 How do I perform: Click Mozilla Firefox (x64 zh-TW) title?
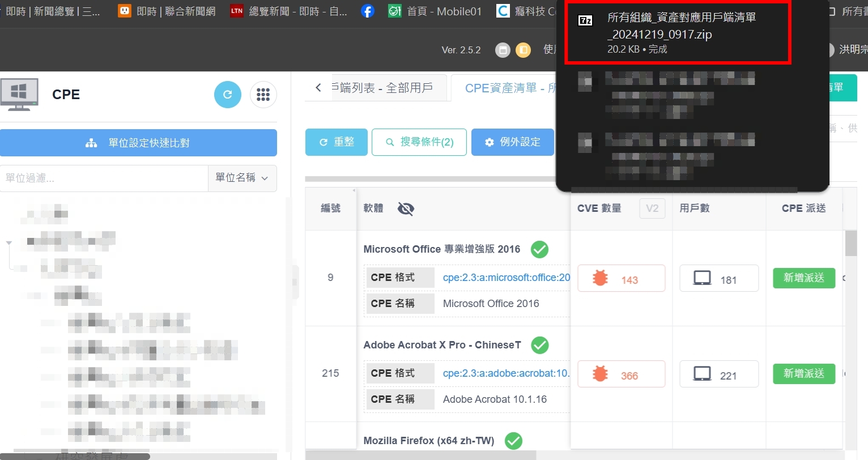(x=429, y=441)
